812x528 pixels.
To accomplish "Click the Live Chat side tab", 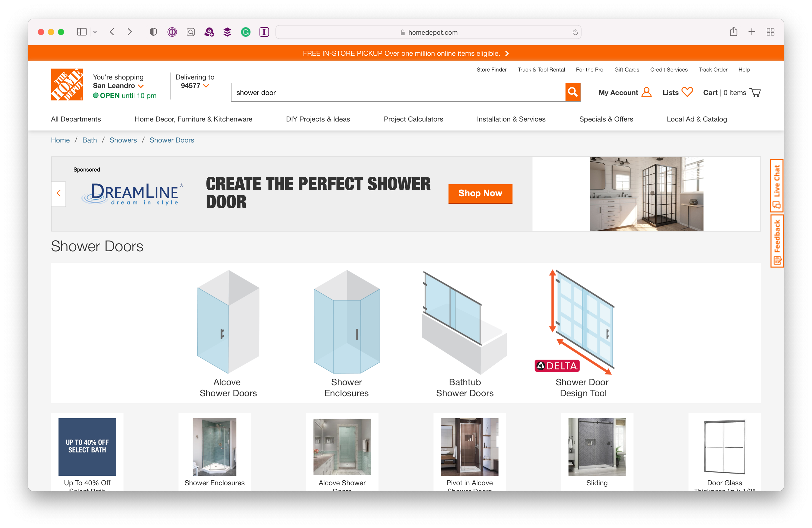I will click(776, 186).
